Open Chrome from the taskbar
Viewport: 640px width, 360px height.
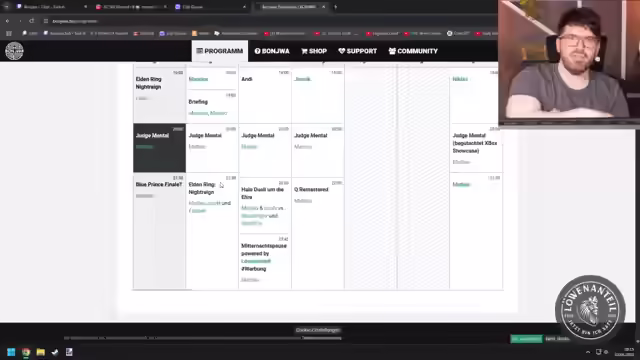click(x=26, y=352)
